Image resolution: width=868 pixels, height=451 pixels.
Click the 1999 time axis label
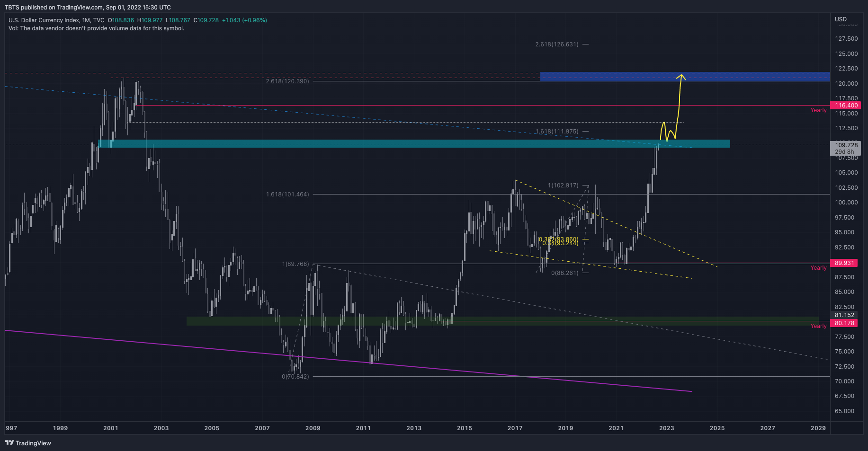tap(60, 428)
